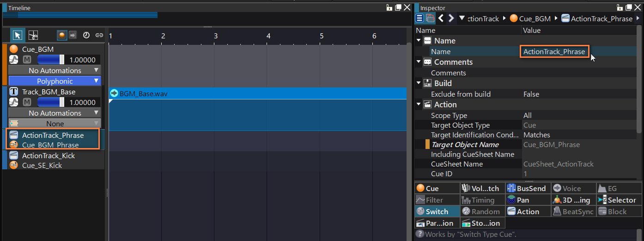
Task: Open the None dropdown under Track_BGM_Base
Action: [55, 124]
